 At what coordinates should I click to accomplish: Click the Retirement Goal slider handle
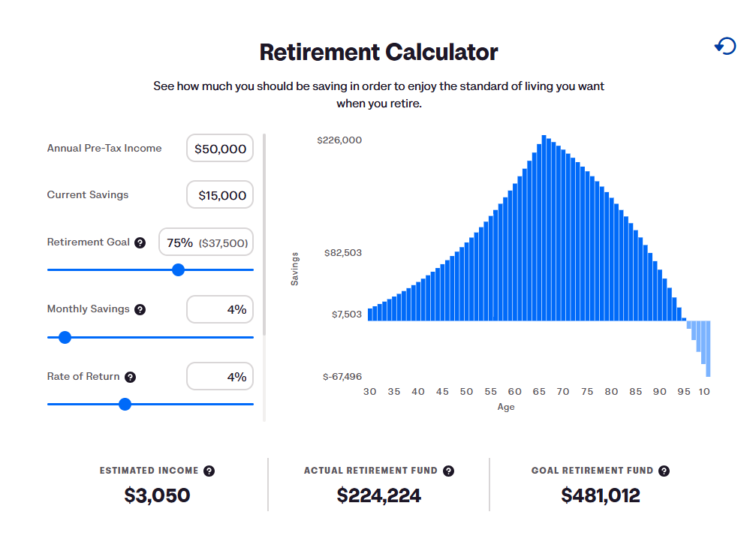coord(178,269)
